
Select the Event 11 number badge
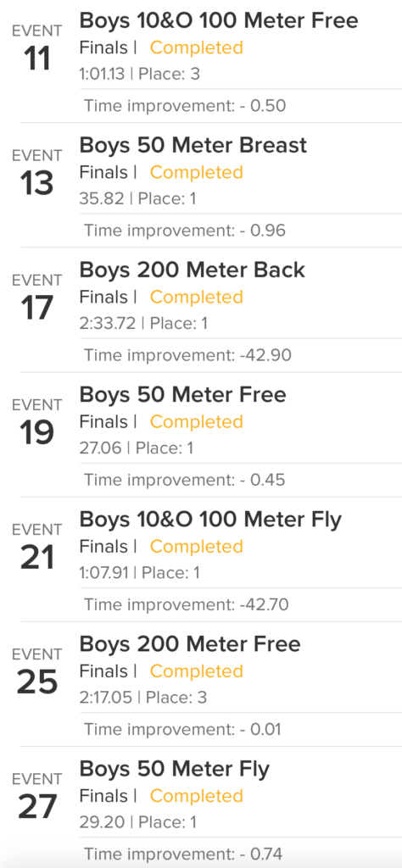click(36, 48)
